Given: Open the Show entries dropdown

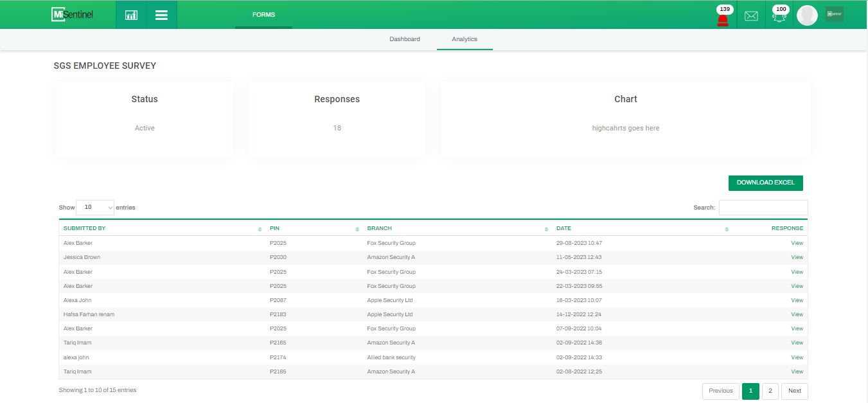Looking at the screenshot, I should [x=95, y=207].
